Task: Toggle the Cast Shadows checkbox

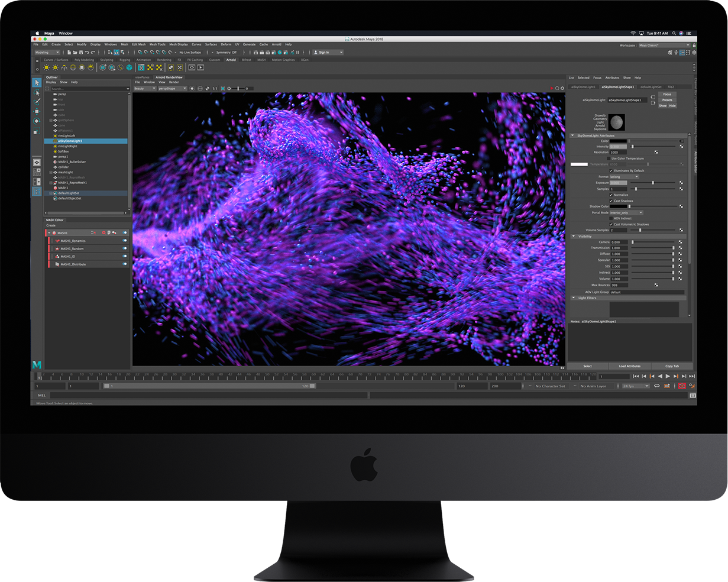Action: coord(611,201)
